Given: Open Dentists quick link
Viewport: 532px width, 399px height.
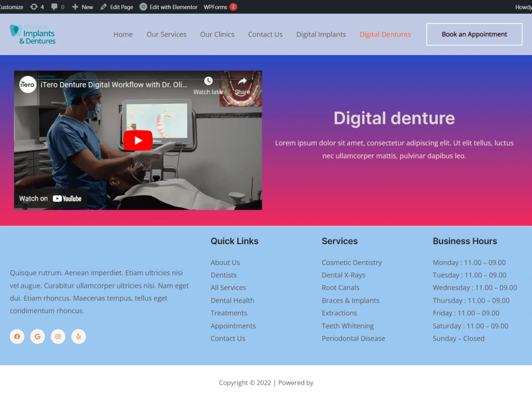Looking at the screenshot, I should coord(223,275).
